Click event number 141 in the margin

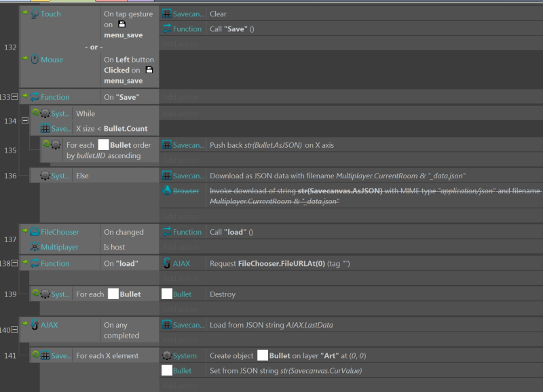pos(10,355)
